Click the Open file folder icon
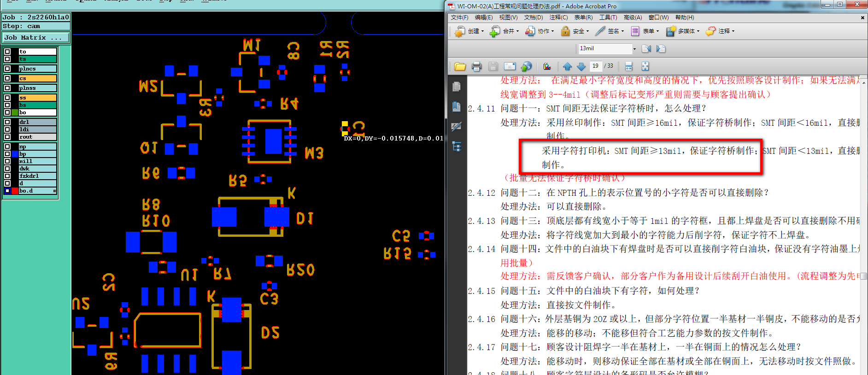Viewport: 868px width, 375px height. [460, 66]
